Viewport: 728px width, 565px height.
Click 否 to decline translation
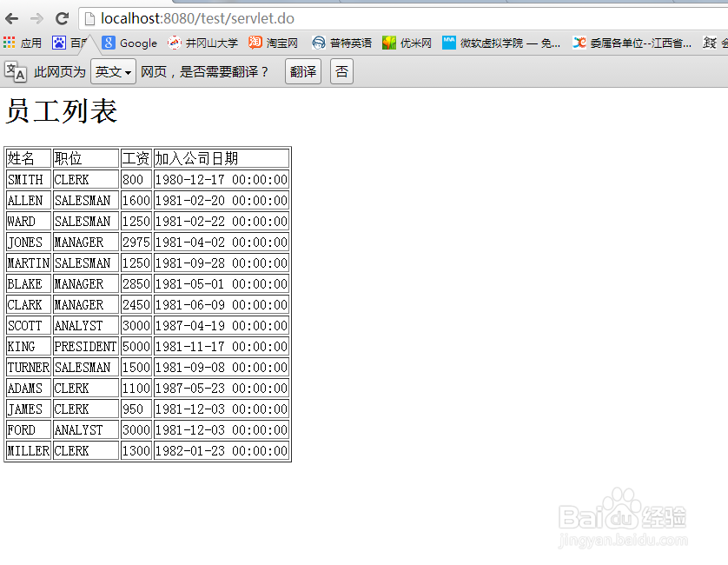pos(341,71)
